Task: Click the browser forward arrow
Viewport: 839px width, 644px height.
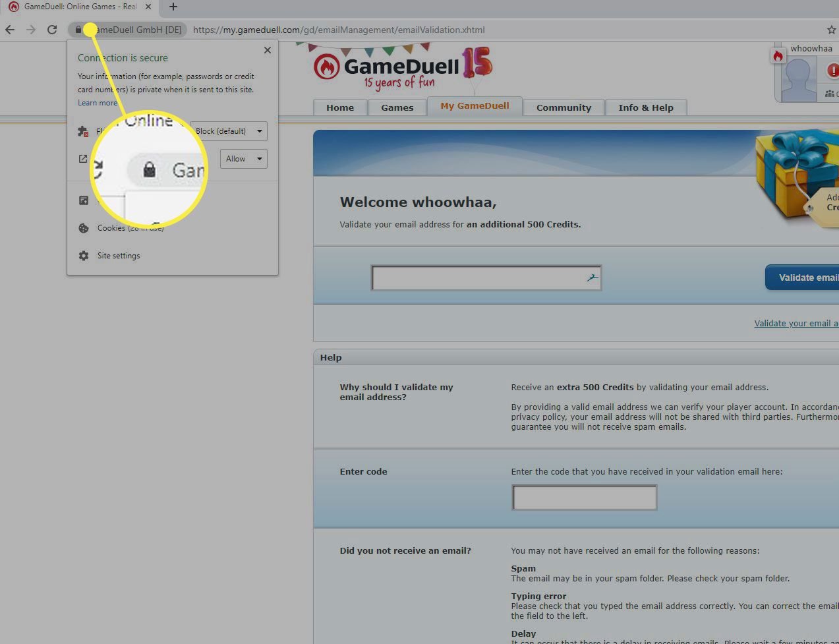Action: click(31, 30)
